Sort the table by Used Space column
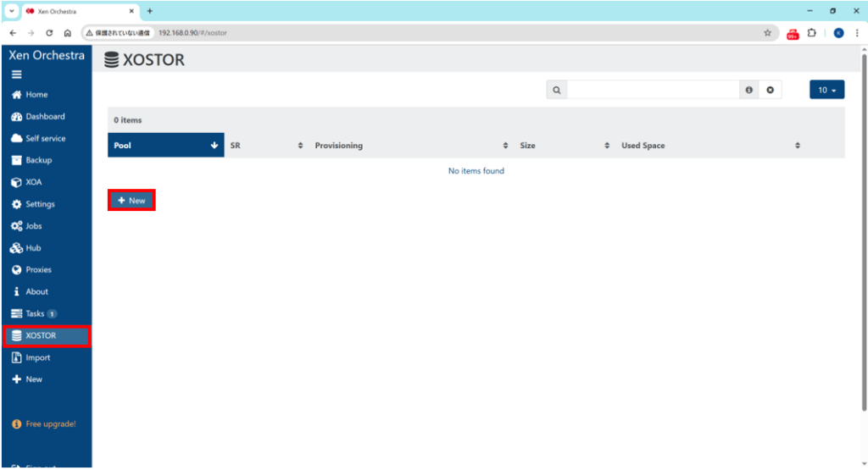Viewport: 868px width, 470px height. coord(708,146)
